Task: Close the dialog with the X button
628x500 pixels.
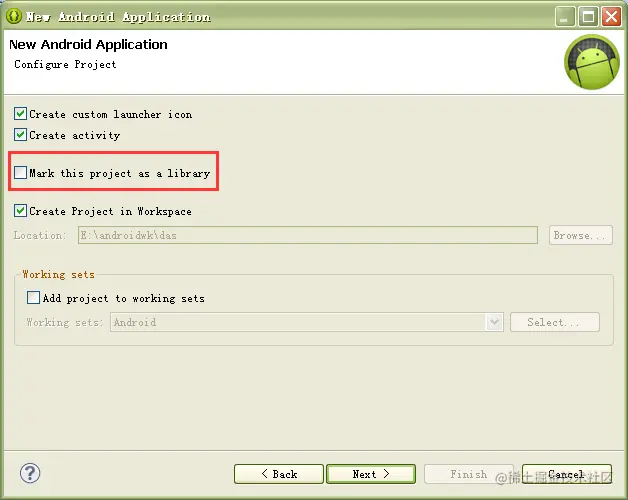Action: 611,17
